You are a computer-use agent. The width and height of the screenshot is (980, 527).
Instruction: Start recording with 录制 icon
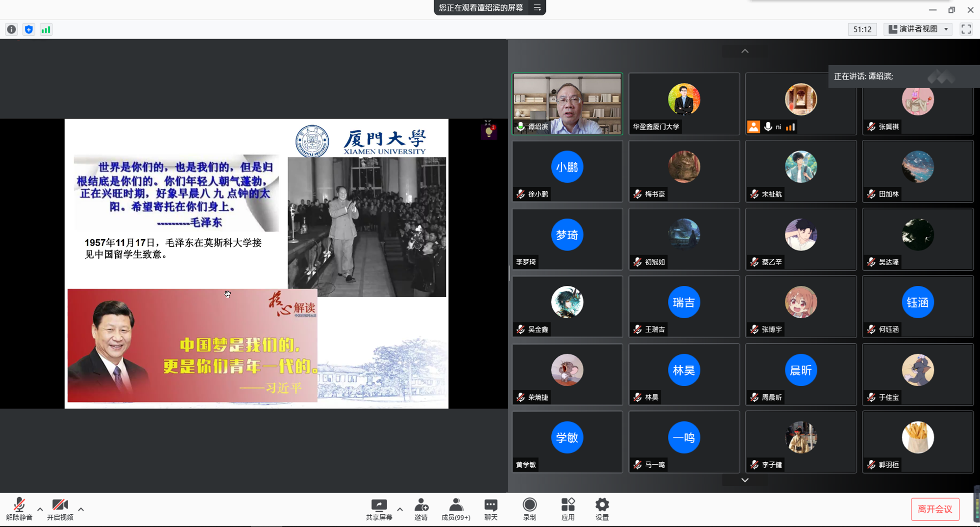click(x=529, y=509)
